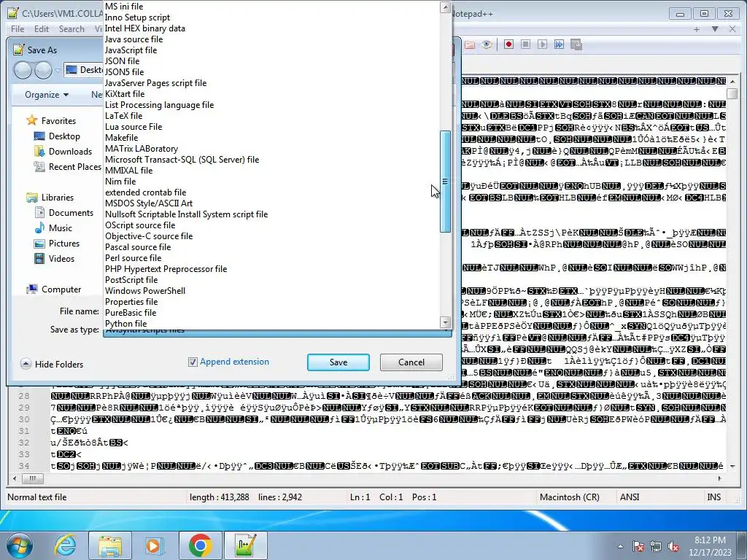Screen dimensions: 747x560
Task: Choose 'PHP Hypertext Preprocessor file' from the list
Action: pyautogui.click(x=166, y=269)
